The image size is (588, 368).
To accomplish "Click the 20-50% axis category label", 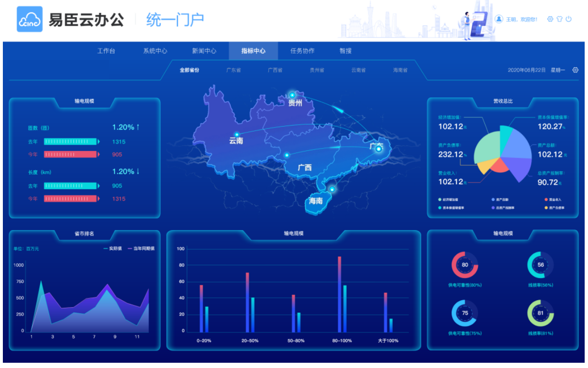I will (250, 341).
